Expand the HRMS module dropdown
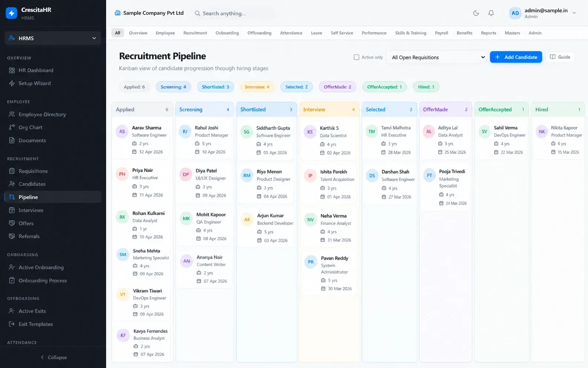This screenshot has height=368, width=588. [53, 38]
